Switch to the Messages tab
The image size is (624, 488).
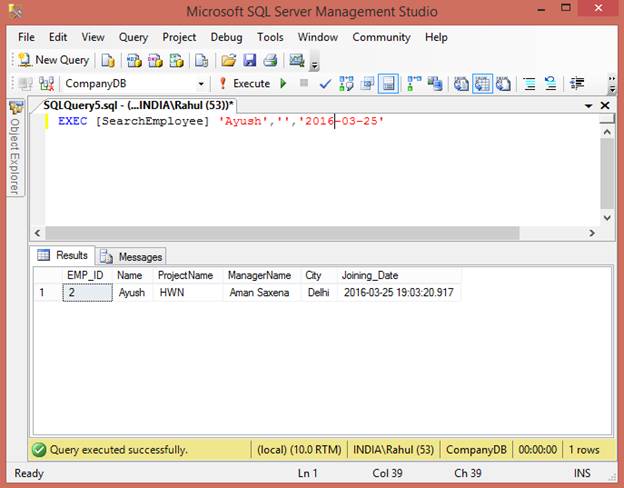tap(131, 257)
